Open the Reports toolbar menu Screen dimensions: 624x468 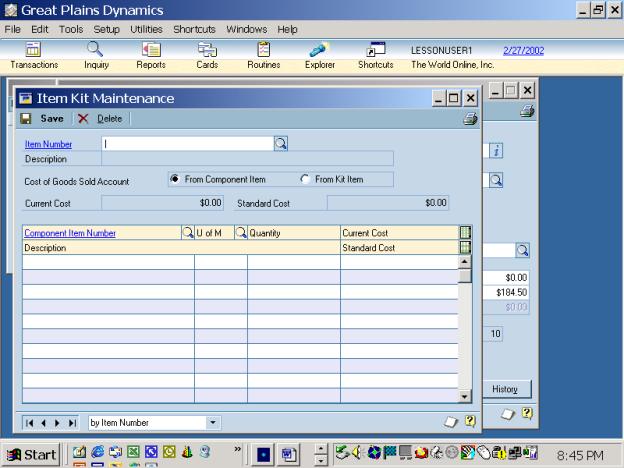pos(151,56)
